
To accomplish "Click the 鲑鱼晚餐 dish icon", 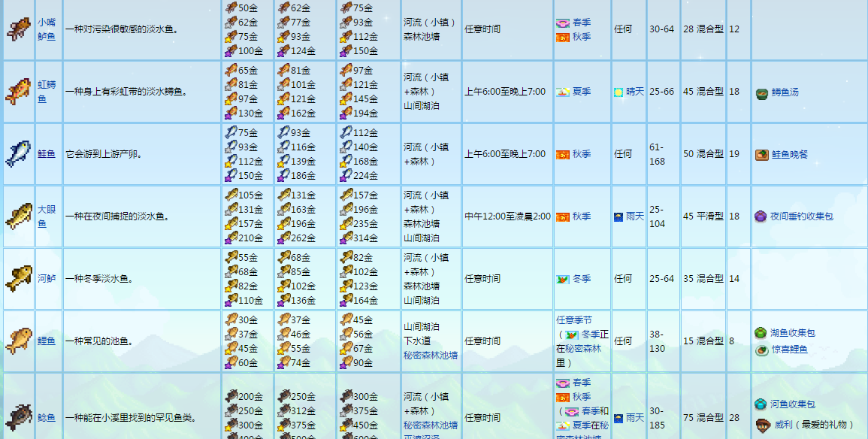I will [762, 154].
